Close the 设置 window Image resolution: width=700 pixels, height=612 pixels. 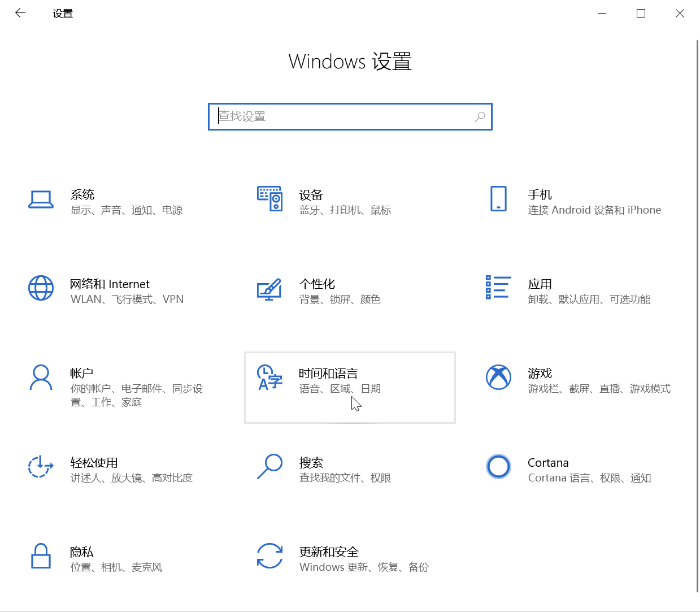pos(680,13)
